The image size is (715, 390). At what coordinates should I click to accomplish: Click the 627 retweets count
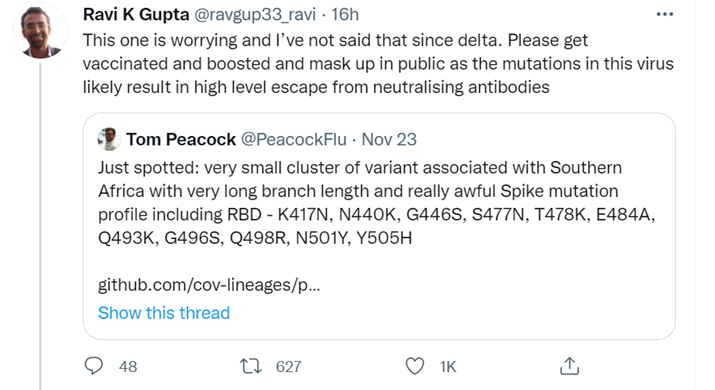click(288, 366)
